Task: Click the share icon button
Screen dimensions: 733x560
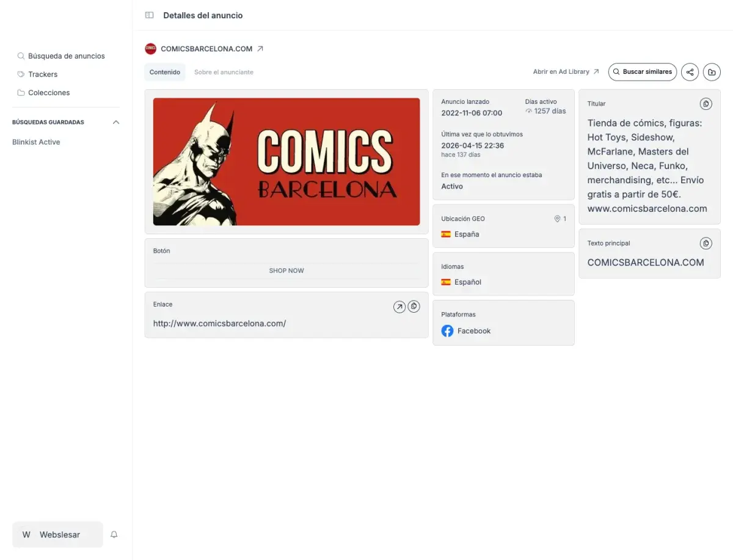Action: pos(690,72)
